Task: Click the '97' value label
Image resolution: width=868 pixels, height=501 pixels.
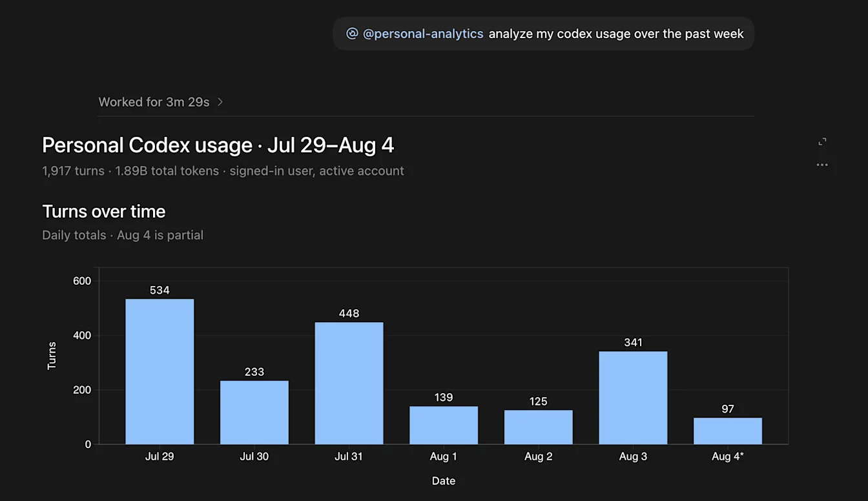Action: coord(728,409)
